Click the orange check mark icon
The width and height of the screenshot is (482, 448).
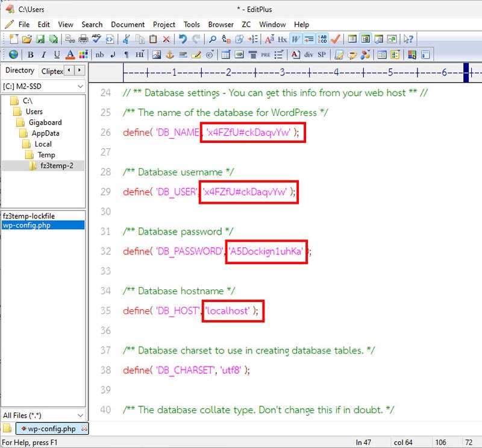(336, 39)
